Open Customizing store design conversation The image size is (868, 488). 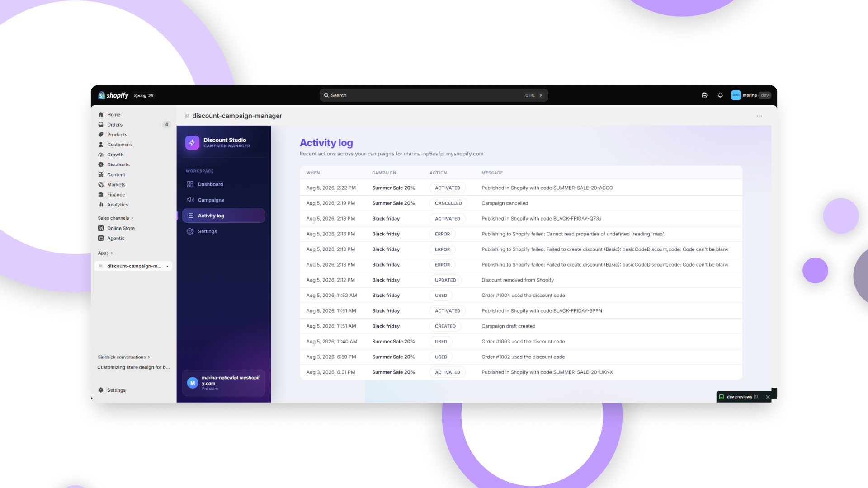[133, 367]
